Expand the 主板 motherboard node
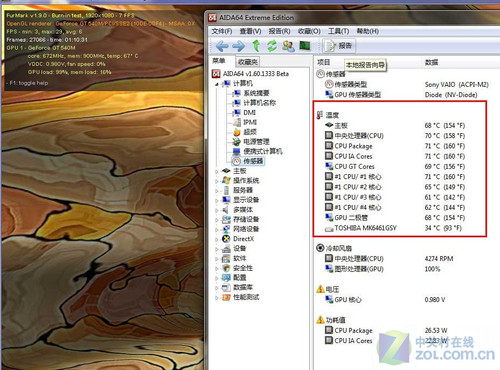500x370 pixels. pos(217,171)
